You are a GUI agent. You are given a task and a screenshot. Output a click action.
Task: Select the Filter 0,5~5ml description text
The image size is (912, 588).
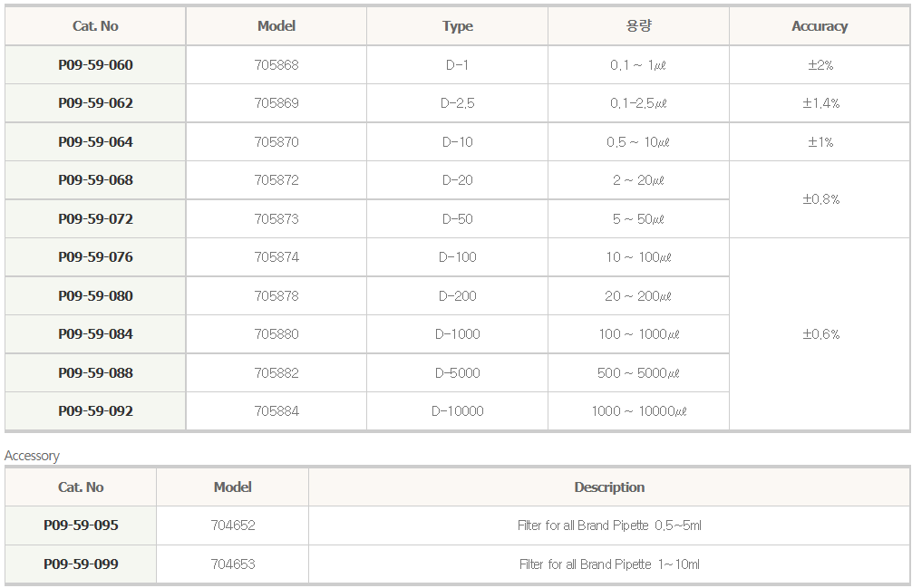tap(609, 525)
